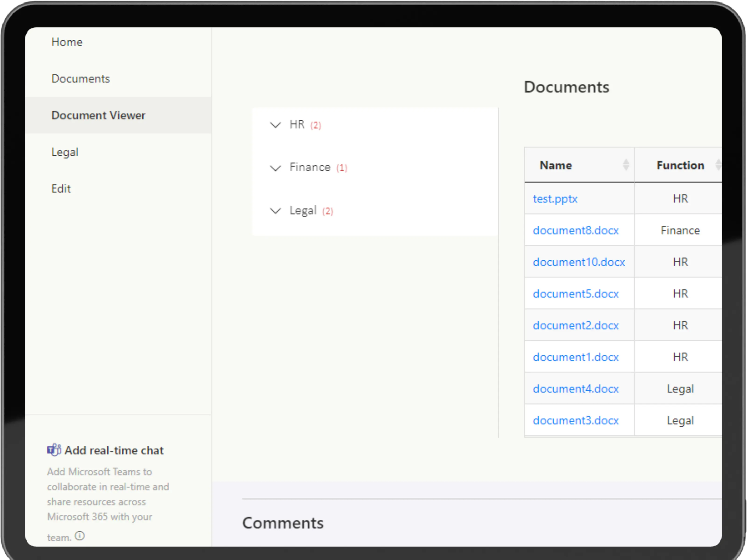The image size is (747, 560).
Task: Open document5.docx link
Action: pyautogui.click(x=575, y=294)
